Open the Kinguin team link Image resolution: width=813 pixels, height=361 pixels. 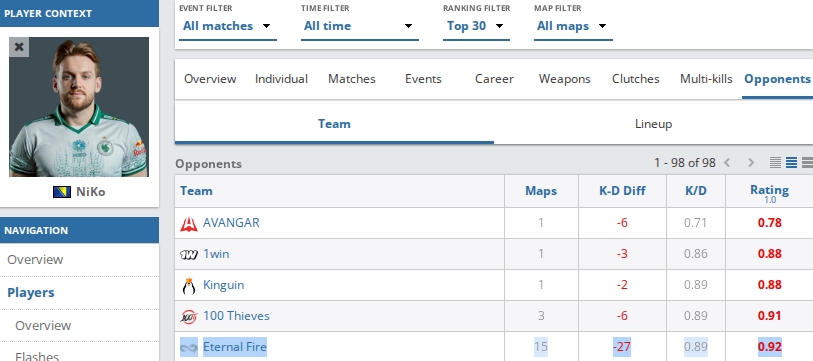click(223, 285)
